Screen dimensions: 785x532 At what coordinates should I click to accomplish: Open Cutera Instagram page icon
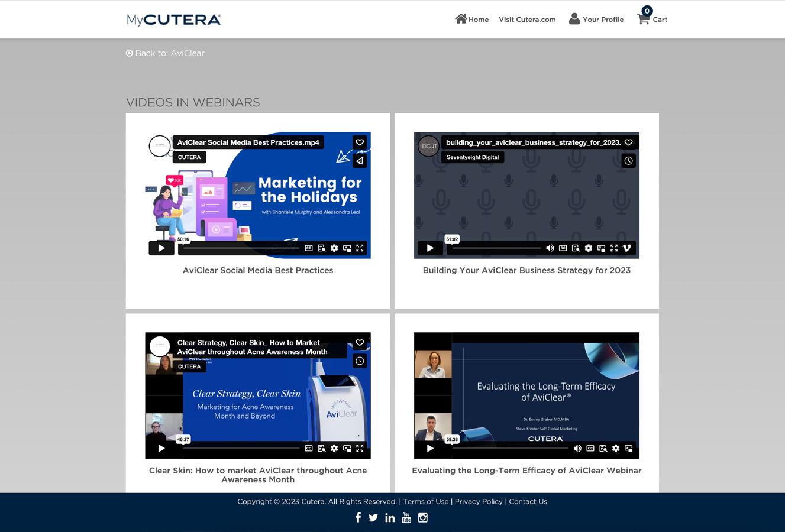point(423,518)
